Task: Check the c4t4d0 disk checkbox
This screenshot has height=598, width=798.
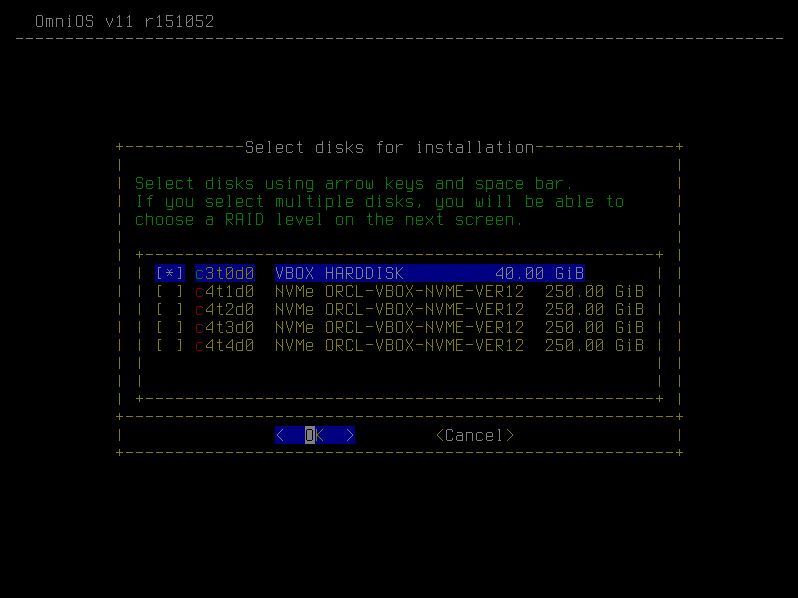Action: tap(169, 346)
